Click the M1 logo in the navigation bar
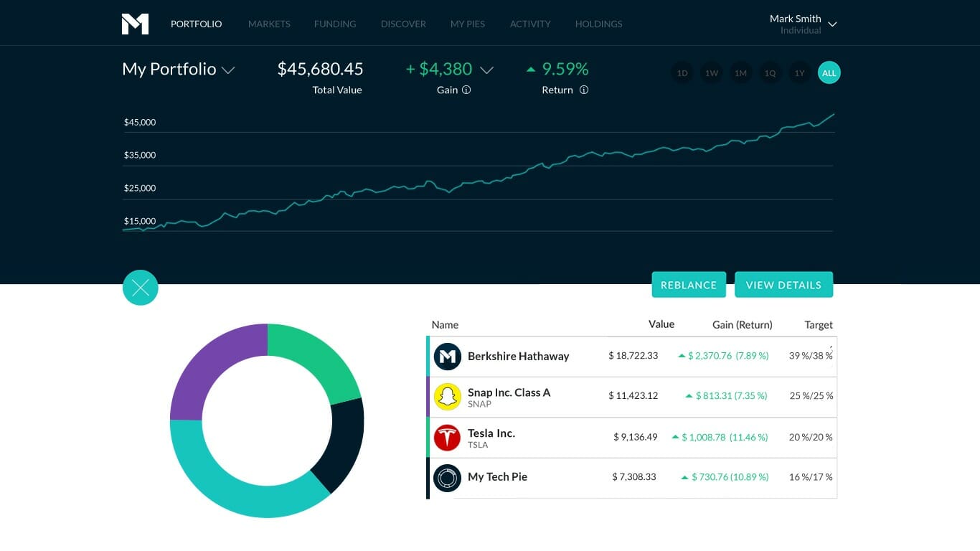The image size is (980, 551). 136,22
